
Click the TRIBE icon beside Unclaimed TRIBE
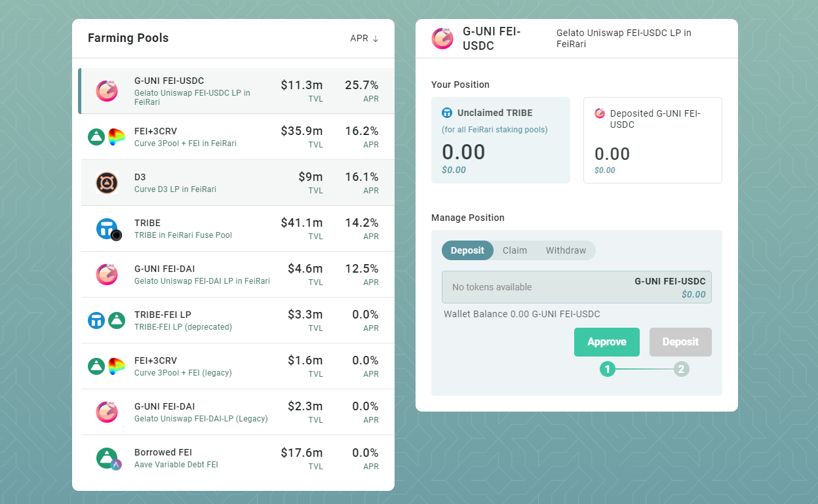[x=447, y=113]
